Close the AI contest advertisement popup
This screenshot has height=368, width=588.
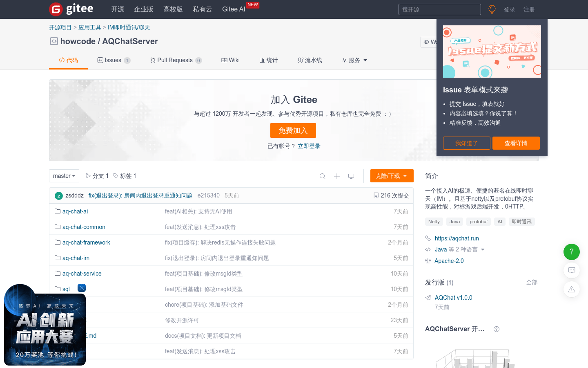[82, 288]
